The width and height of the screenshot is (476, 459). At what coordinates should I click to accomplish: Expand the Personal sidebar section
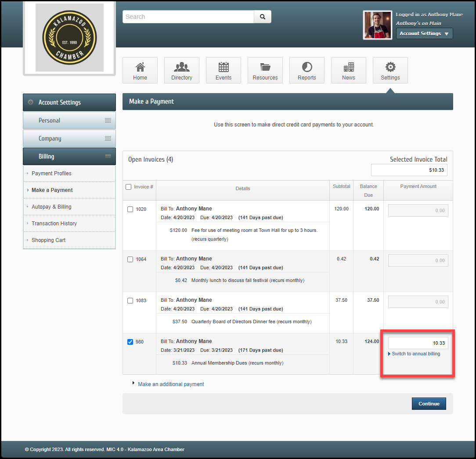[x=69, y=120]
